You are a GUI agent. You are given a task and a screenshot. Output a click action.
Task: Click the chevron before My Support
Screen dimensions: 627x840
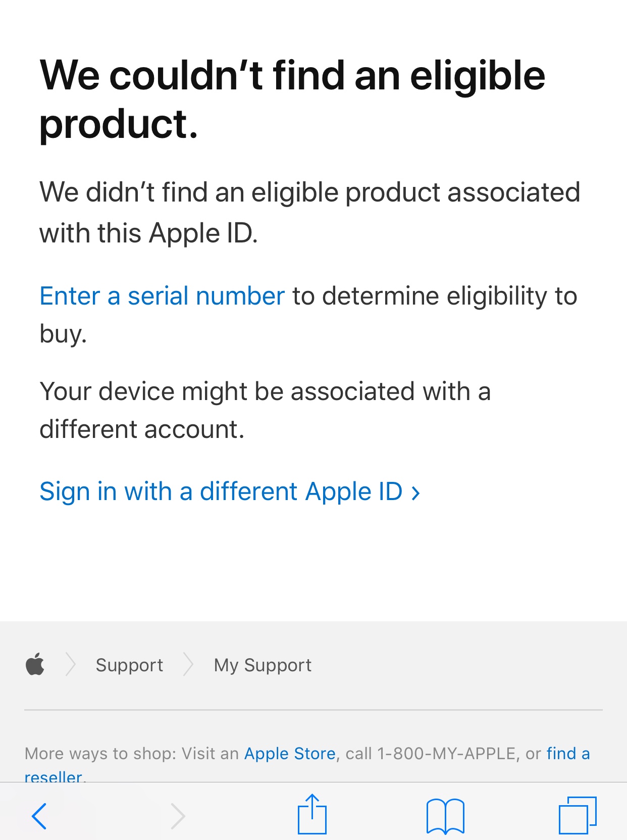[x=188, y=665]
